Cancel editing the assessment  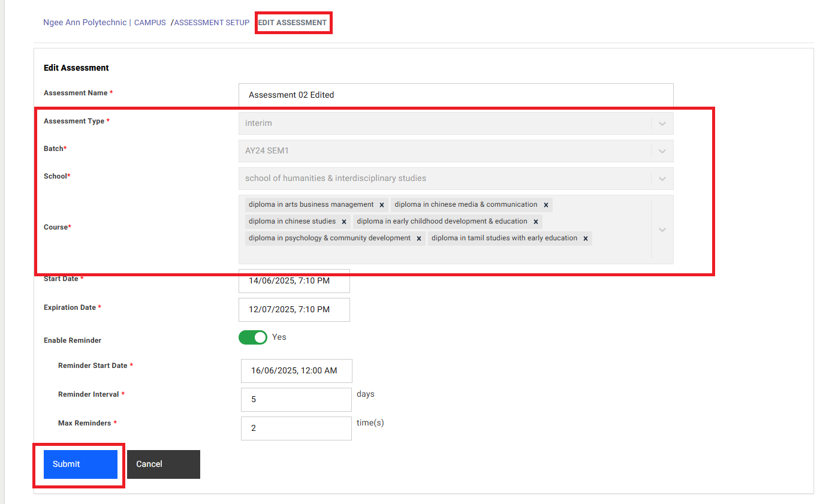coord(163,464)
